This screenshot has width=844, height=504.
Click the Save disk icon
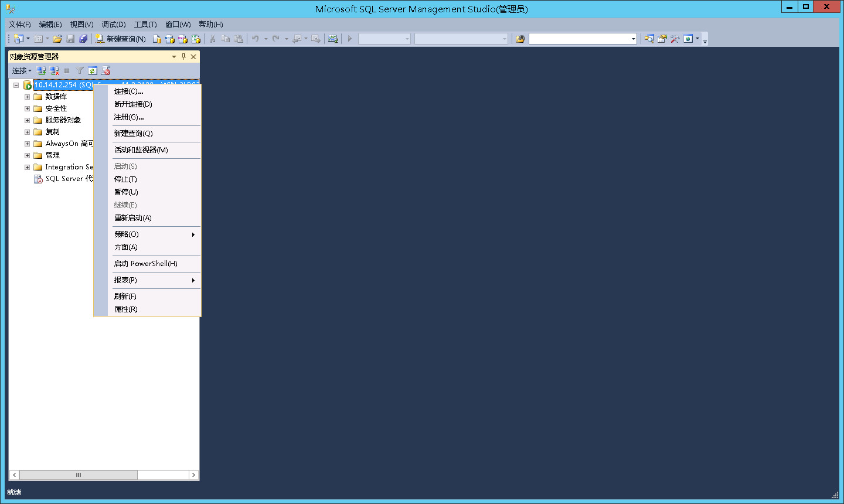coord(70,39)
